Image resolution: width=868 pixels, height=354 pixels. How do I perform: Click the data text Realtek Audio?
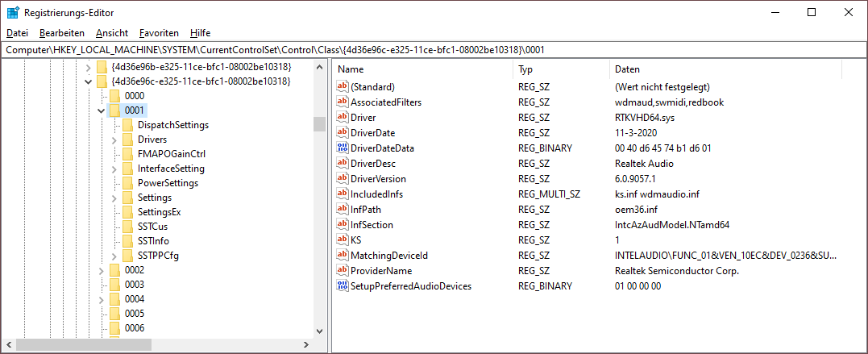click(645, 164)
